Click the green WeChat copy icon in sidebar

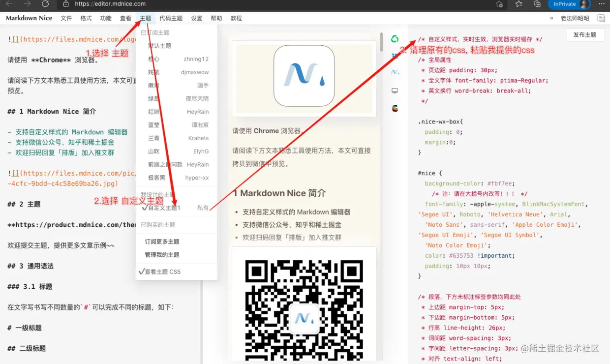coord(395,38)
